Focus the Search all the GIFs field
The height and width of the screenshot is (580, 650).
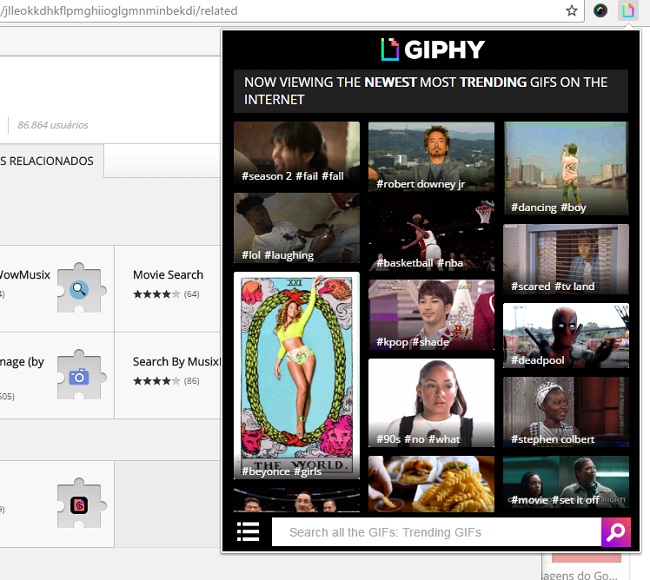(436, 532)
